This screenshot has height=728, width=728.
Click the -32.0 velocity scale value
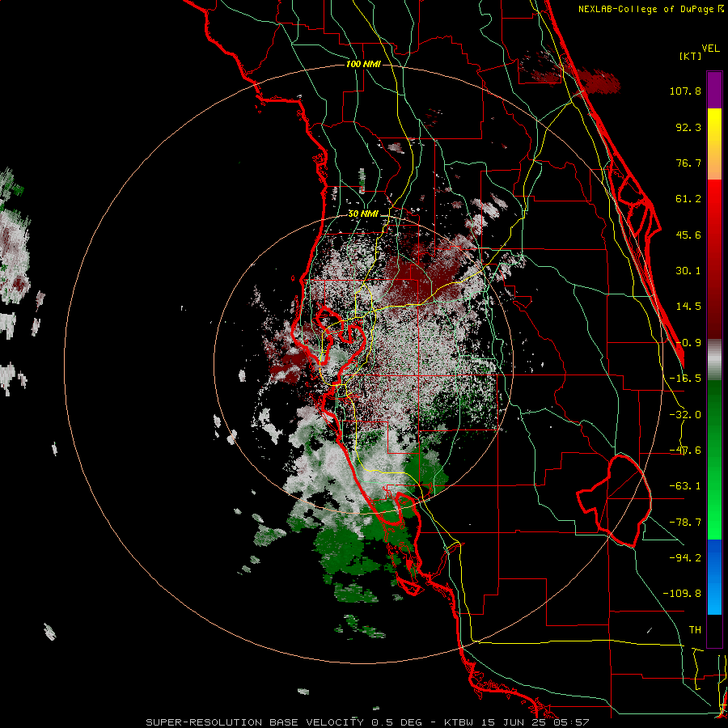coord(685,415)
